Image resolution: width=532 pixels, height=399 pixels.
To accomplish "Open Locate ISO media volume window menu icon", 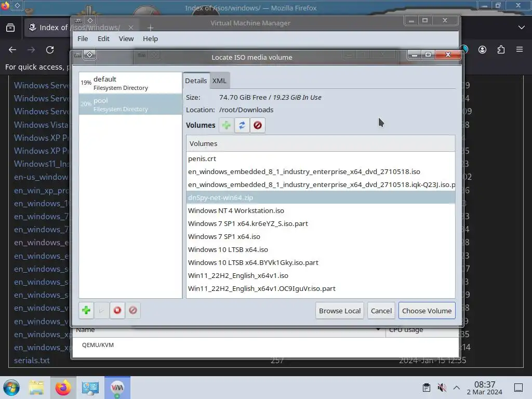I will point(78,55).
